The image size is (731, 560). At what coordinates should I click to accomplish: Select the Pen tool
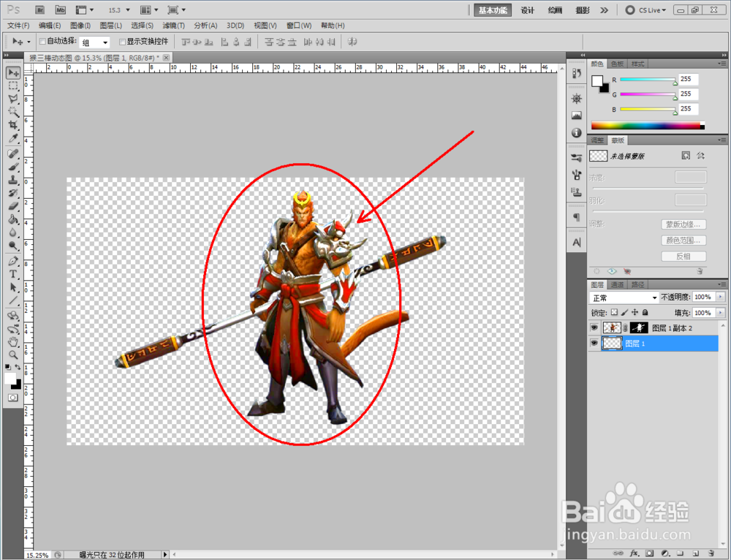click(x=13, y=261)
